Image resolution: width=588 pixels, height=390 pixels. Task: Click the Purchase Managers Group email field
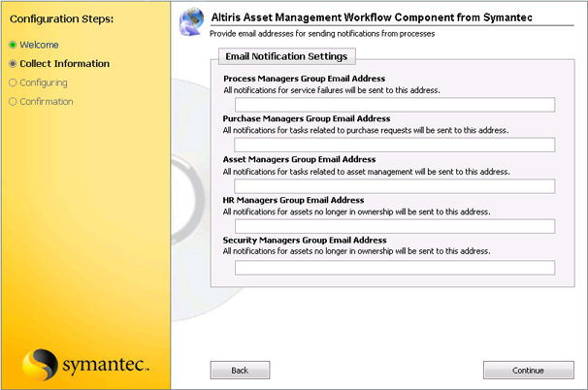[395, 145]
